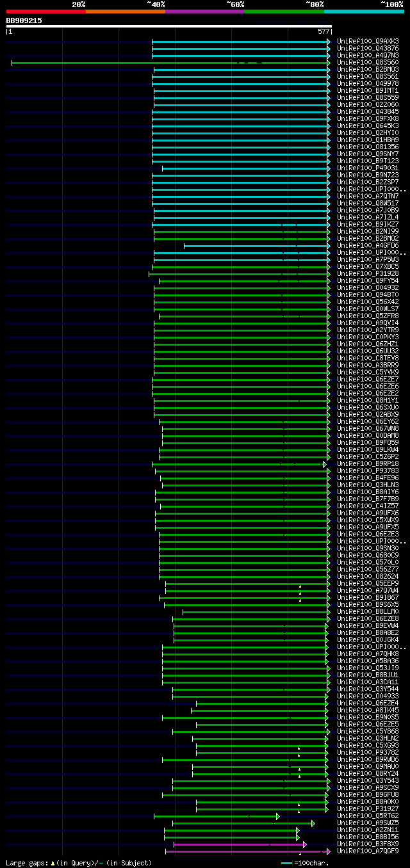Select label UniRef100_A7QGF9
Image resolution: width=410 pixels, height=868 pixels.
point(368,851)
